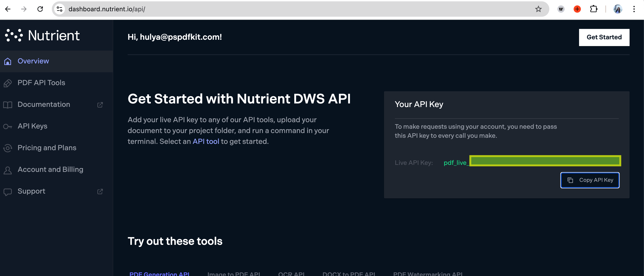Click the Pricing and Plans icon
This screenshot has width=644, height=276.
click(x=8, y=148)
